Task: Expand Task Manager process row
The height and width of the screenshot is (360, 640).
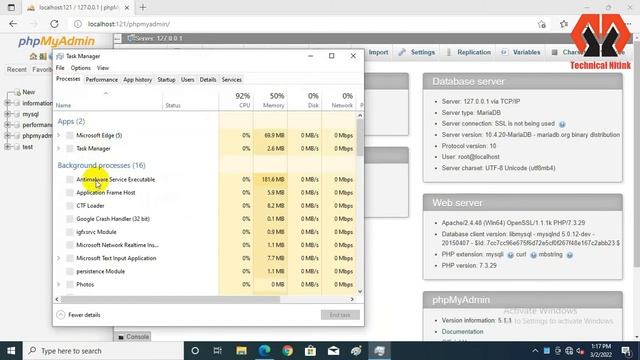Action: click(x=59, y=148)
